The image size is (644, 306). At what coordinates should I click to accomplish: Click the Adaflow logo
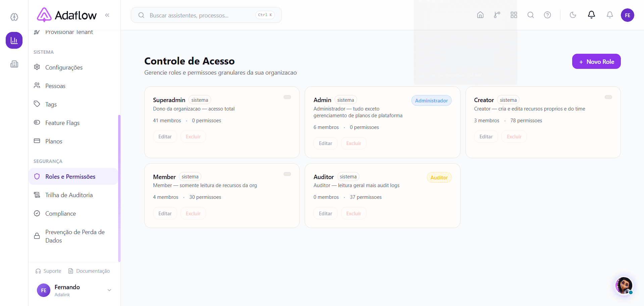[67, 15]
